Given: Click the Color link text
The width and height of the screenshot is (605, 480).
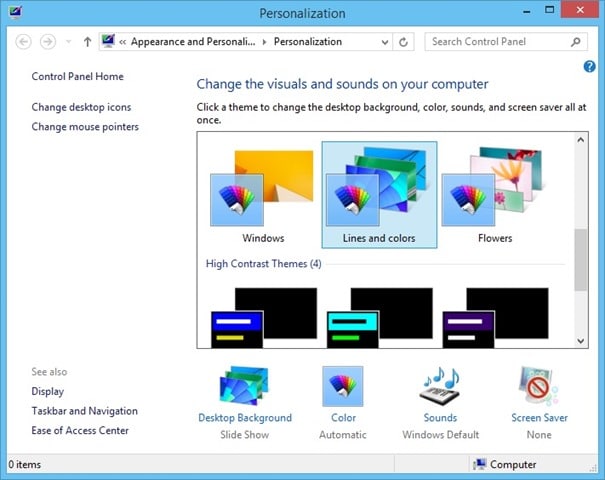Looking at the screenshot, I should [343, 418].
